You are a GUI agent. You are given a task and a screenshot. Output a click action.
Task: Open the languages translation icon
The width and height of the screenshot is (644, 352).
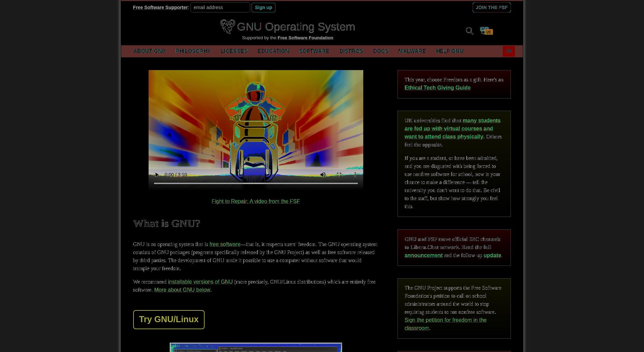click(x=486, y=31)
